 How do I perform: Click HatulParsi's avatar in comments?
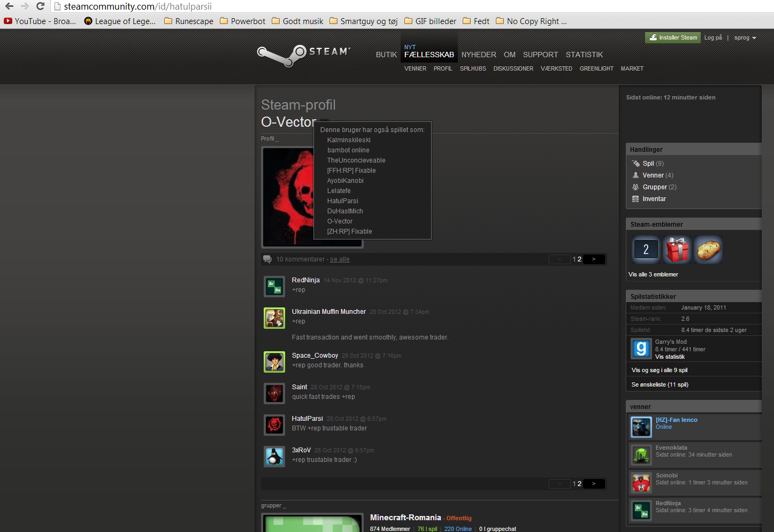coord(274,425)
